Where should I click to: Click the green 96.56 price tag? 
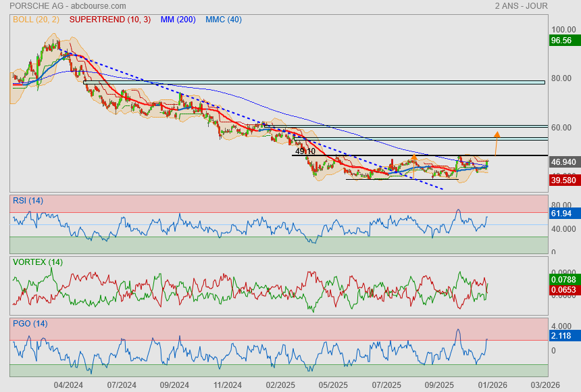point(561,41)
